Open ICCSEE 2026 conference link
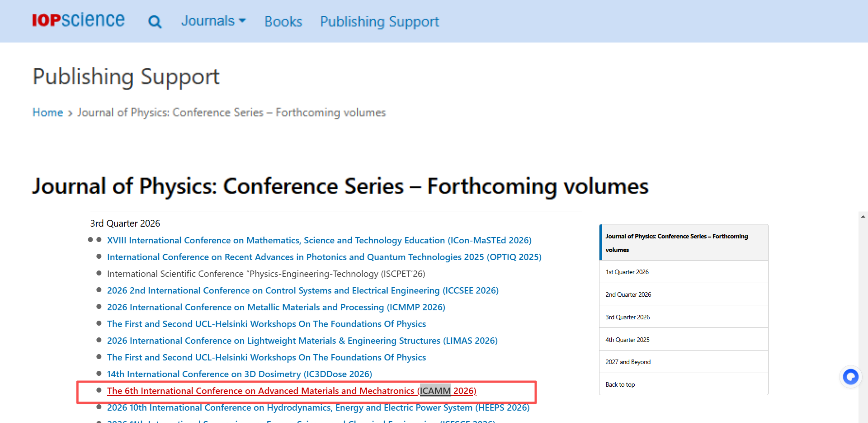The image size is (868, 423). coord(303,290)
